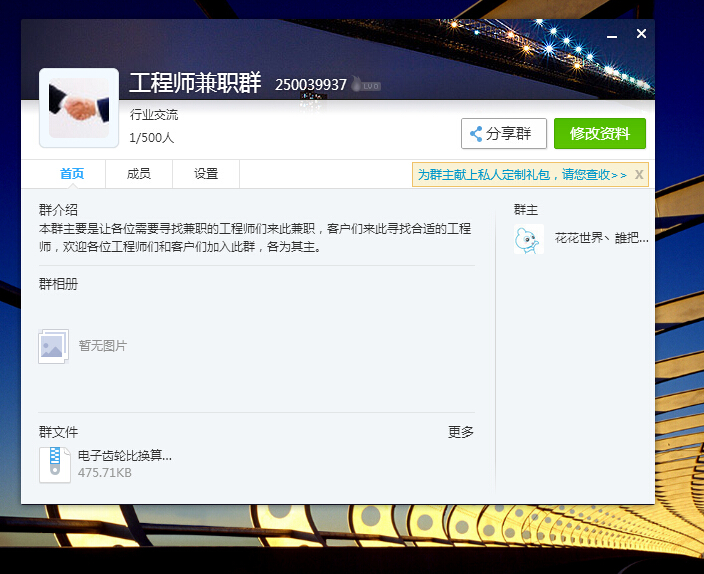Click the empty album picture placeholder icon

click(x=53, y=346)
